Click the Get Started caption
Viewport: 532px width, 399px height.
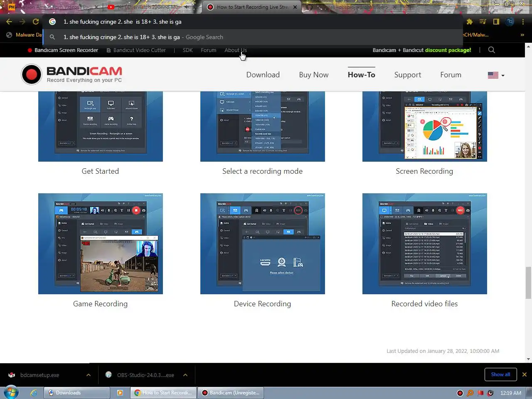point(100,171)
